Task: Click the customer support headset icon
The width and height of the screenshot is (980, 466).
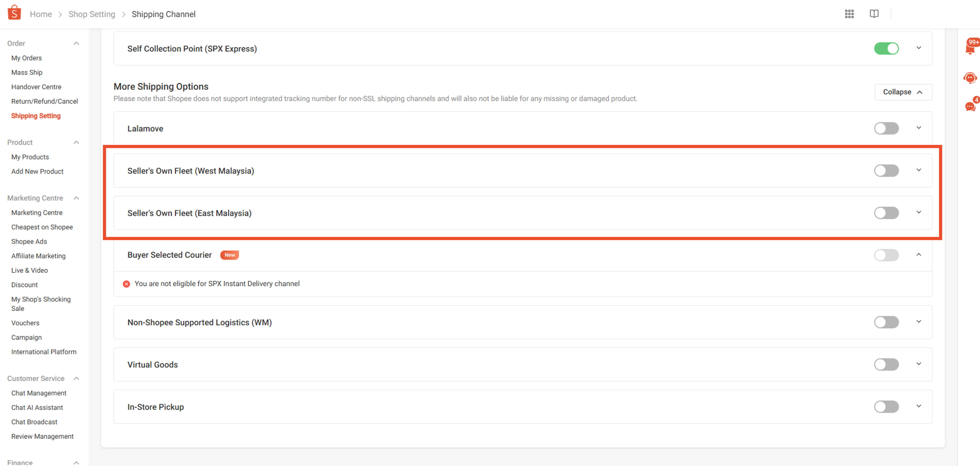Action: (x=970, y=78)
